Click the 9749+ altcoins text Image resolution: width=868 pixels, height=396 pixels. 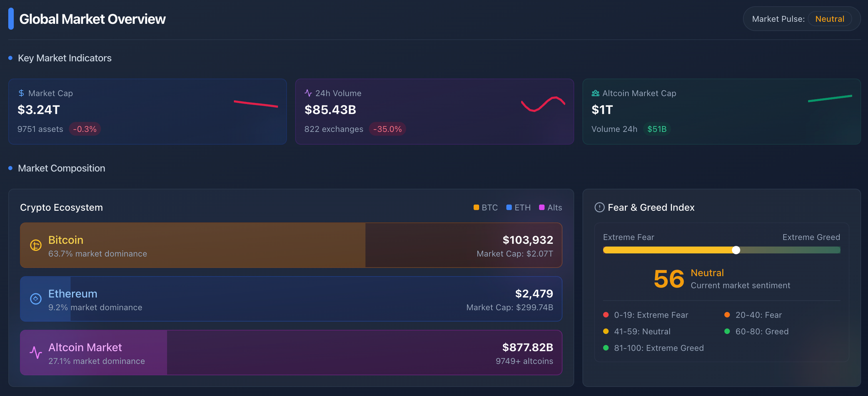pos(524,361)
